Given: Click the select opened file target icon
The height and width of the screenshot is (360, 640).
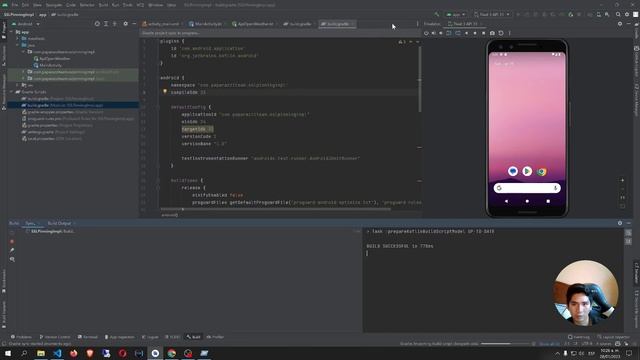Looking at the screenshot, I should (x=97, y=24).
